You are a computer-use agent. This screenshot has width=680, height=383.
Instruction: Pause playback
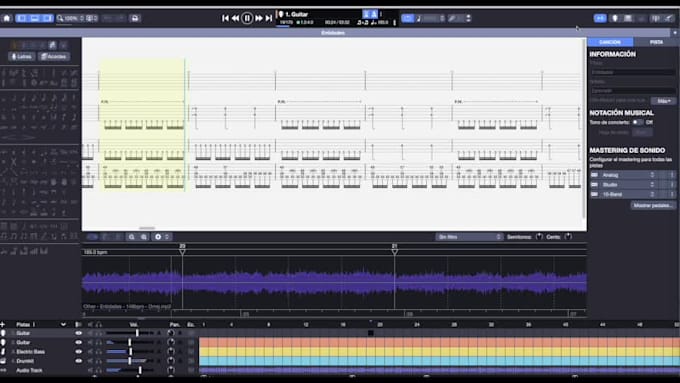[x=247, y=18]
